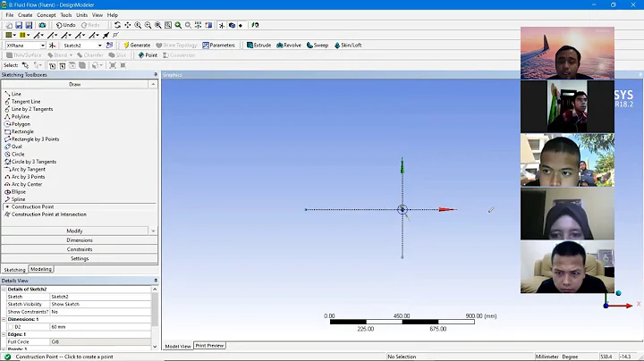Select the Polygon tool

(x=17, y=124)
